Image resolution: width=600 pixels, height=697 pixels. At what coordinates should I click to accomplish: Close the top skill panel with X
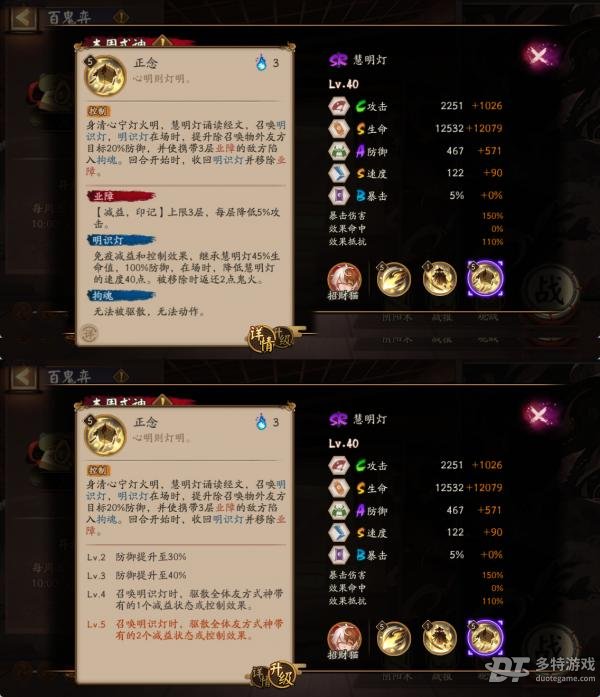[539, 56]
